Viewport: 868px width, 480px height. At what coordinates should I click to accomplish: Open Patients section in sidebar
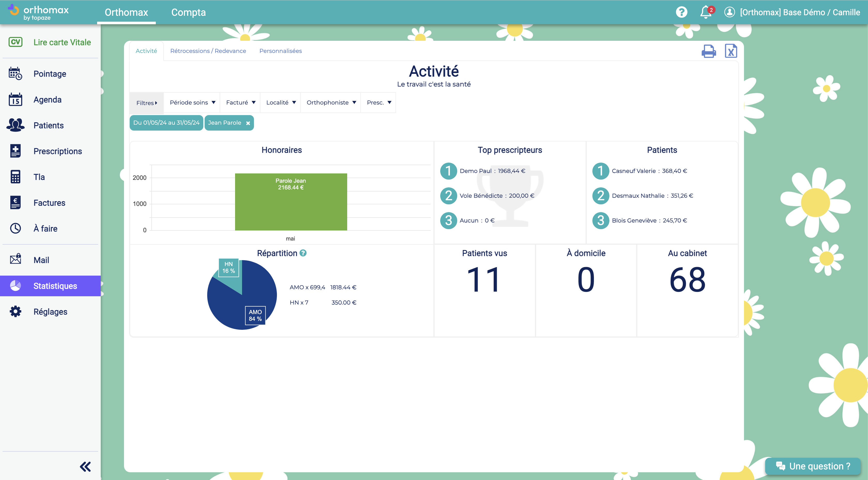click(51, 125)
